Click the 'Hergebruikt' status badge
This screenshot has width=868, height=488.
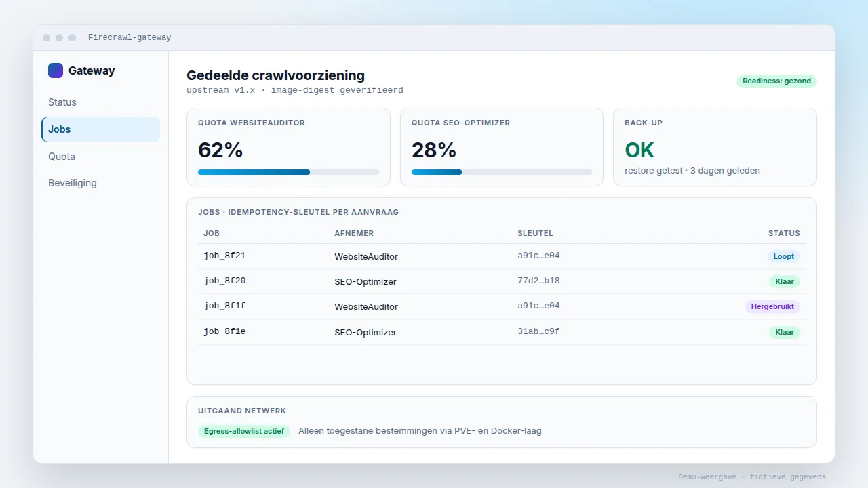click(772, 307)
